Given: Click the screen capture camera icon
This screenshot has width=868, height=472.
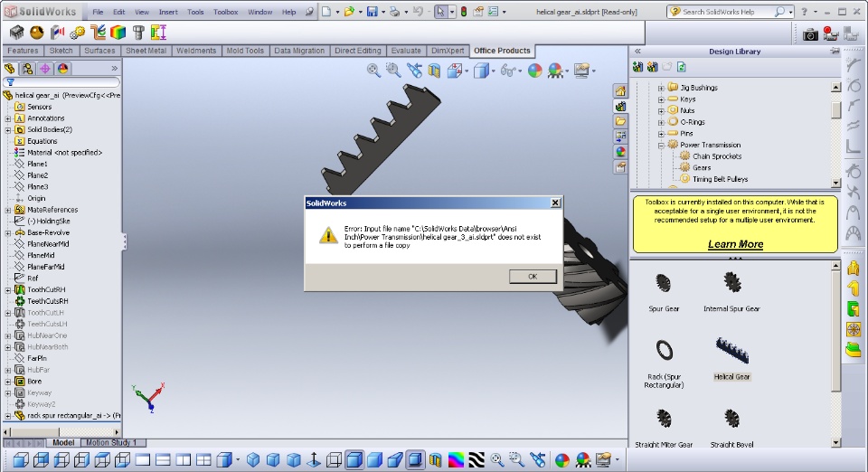Looking at the screenshot, I should pyautogui.click(x=810, y=34).
